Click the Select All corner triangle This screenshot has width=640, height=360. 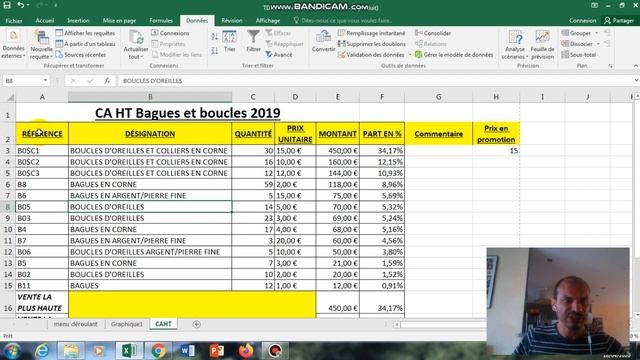[x=10, y=97]
